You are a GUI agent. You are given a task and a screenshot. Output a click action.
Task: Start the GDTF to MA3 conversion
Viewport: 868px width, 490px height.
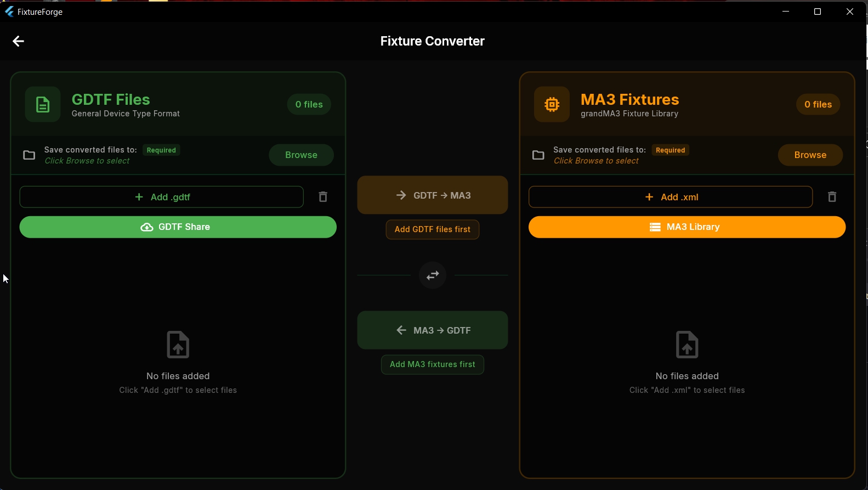pyautogui.click(x=432, y=195)
